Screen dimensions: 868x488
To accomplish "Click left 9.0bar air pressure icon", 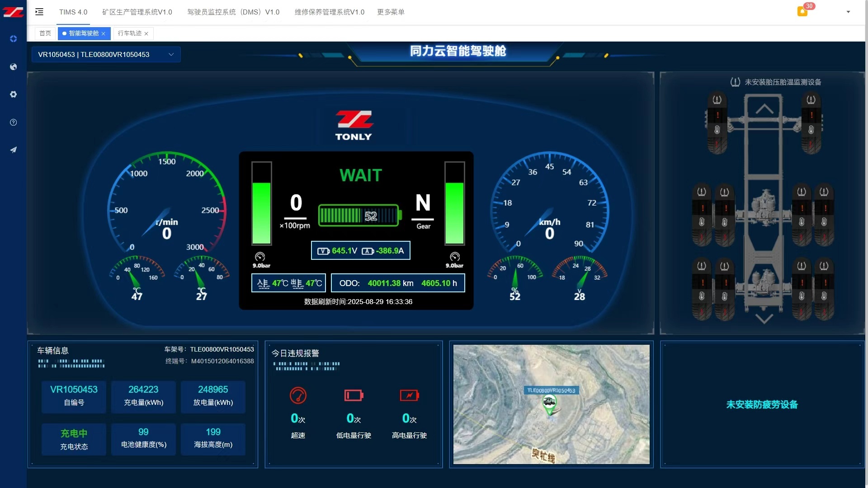I will click(x=260, y=257).
